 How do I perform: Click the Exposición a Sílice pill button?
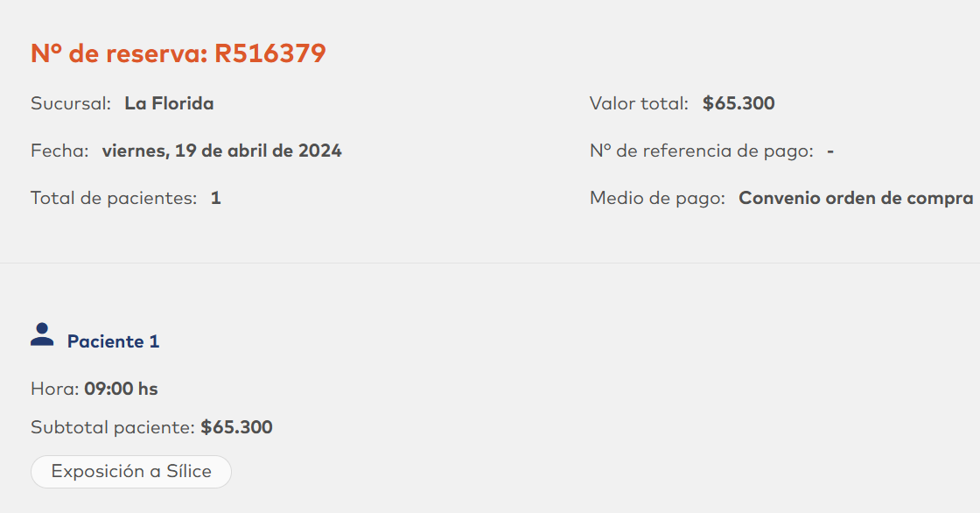[x=131, y=472]
